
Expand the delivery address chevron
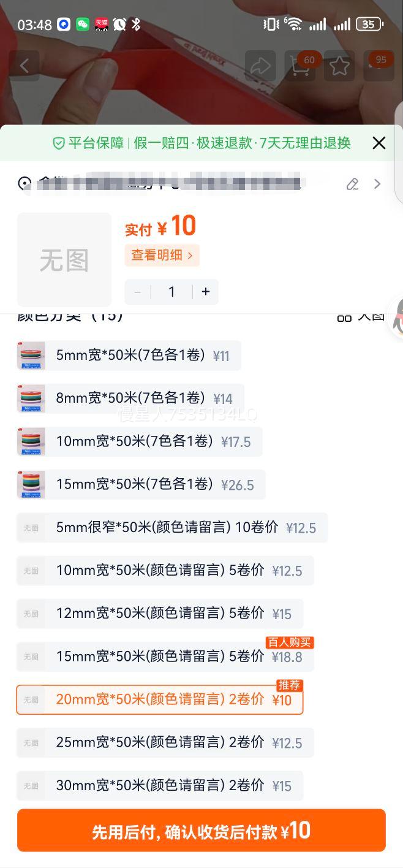click(377, 184)
